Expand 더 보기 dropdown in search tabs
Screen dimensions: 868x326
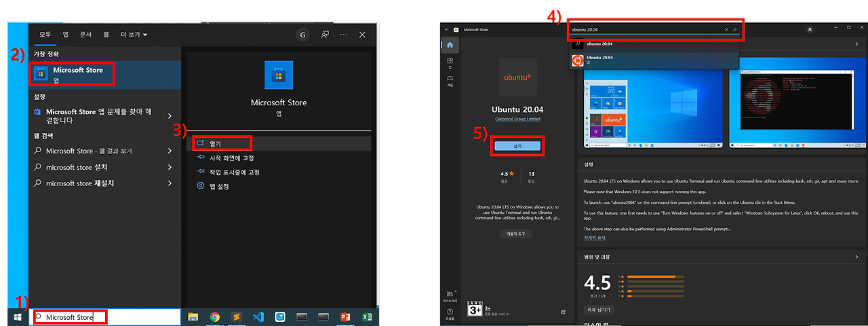pos(134,34)
